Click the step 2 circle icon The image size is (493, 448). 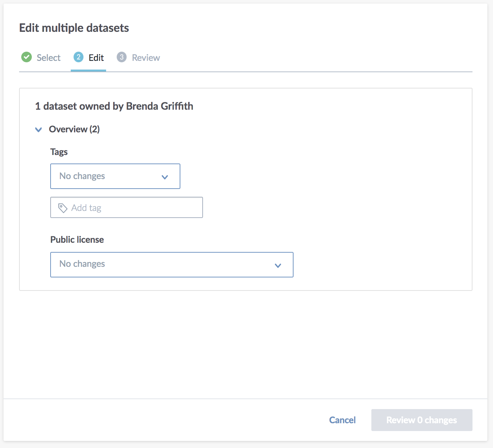pyautogui.click(x=79, y=57)
